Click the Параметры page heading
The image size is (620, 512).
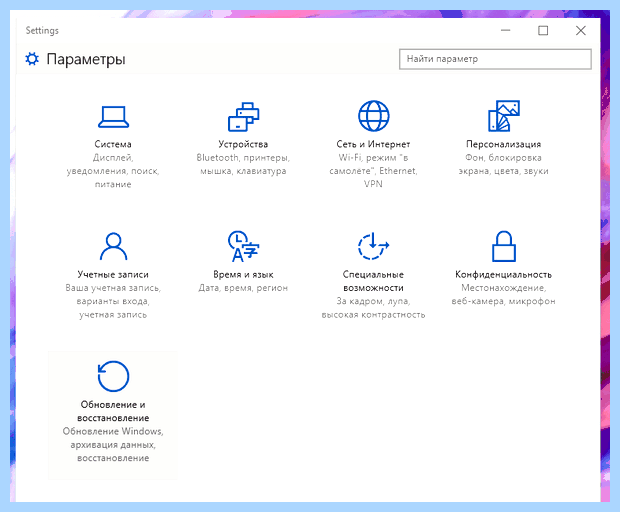pyautogui.click(x=86, y=59)
